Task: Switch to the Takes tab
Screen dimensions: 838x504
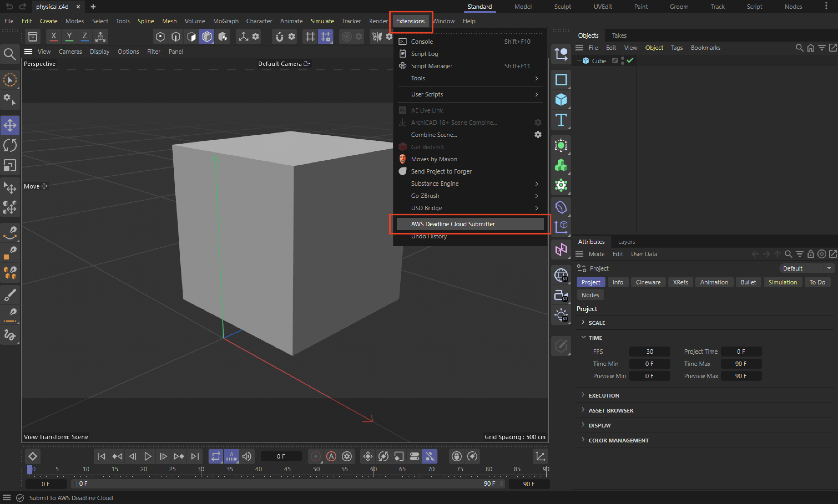Action: pos(619,35)
